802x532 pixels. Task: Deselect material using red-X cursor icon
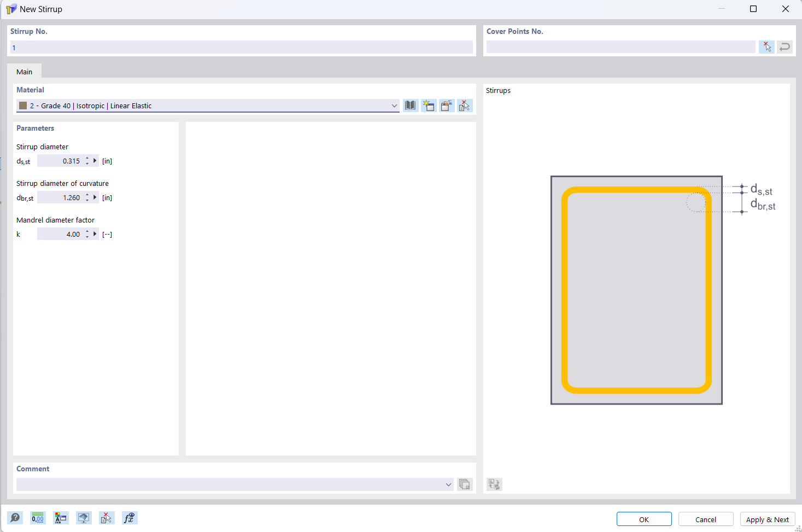click(x=465, y=105)
